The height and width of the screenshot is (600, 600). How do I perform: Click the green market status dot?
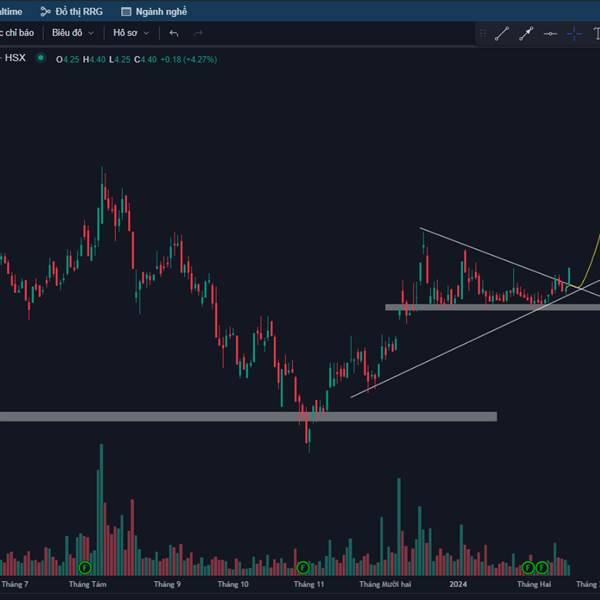[x=41, y=58]
